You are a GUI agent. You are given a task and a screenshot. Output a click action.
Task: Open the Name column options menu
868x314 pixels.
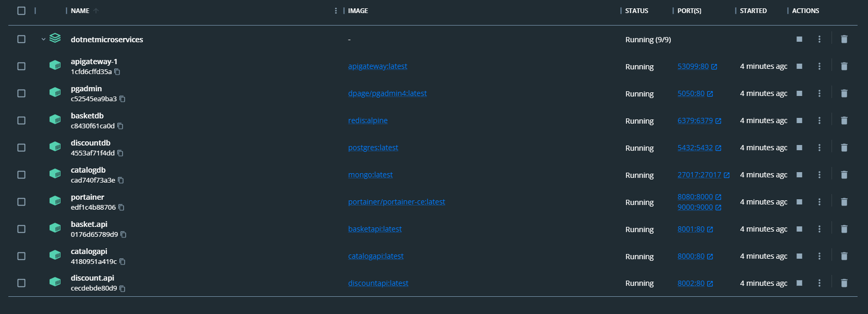click(336, 10)
